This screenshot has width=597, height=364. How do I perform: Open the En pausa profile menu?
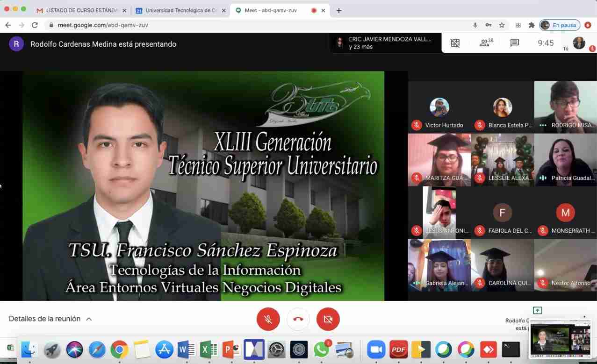pyautogui.click(x=560, y=25)
